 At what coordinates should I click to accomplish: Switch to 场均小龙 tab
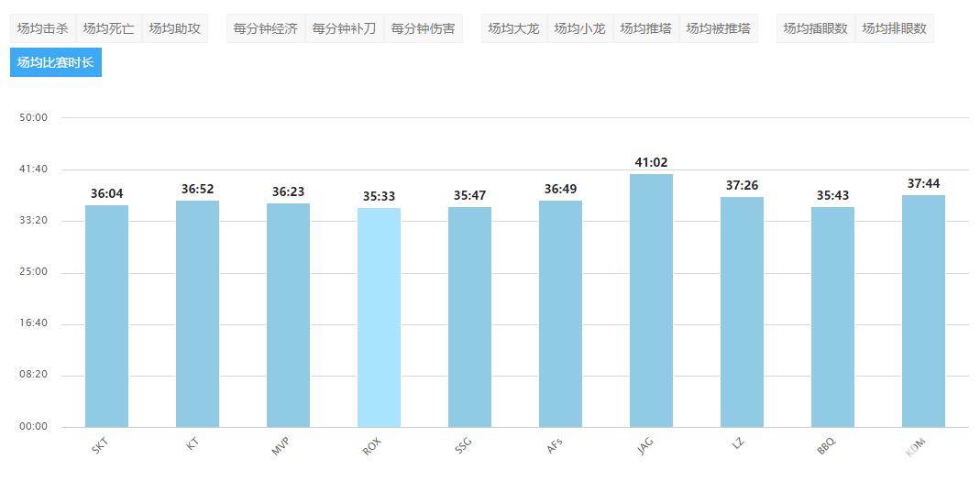[579, 28]
